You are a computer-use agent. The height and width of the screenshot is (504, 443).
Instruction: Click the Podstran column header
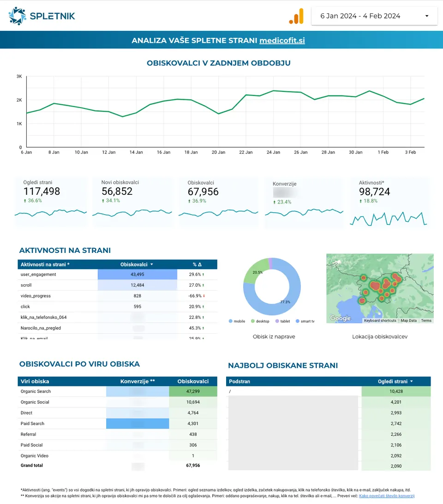click(x=239, y=382)
